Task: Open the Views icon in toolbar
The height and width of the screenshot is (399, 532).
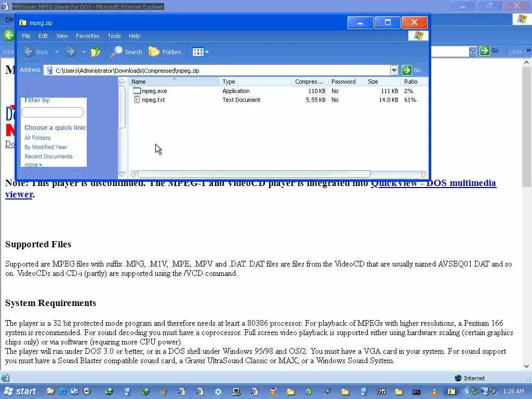Action: tap(198, 52)
